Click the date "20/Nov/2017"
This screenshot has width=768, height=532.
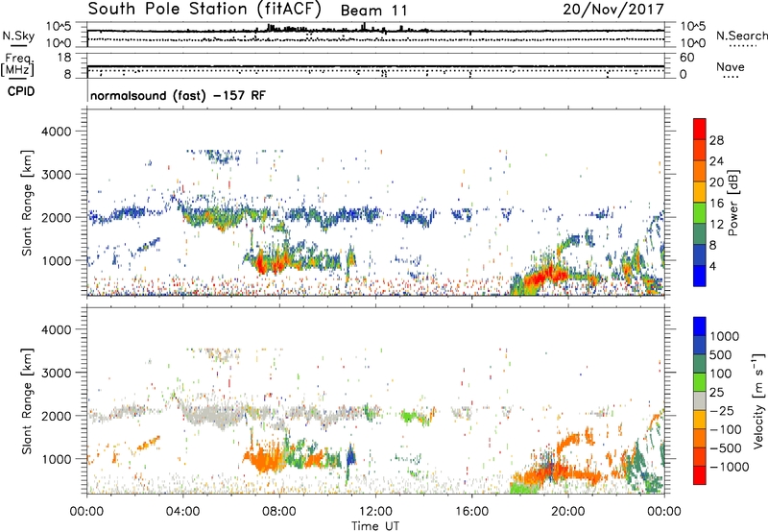[613, 9]
